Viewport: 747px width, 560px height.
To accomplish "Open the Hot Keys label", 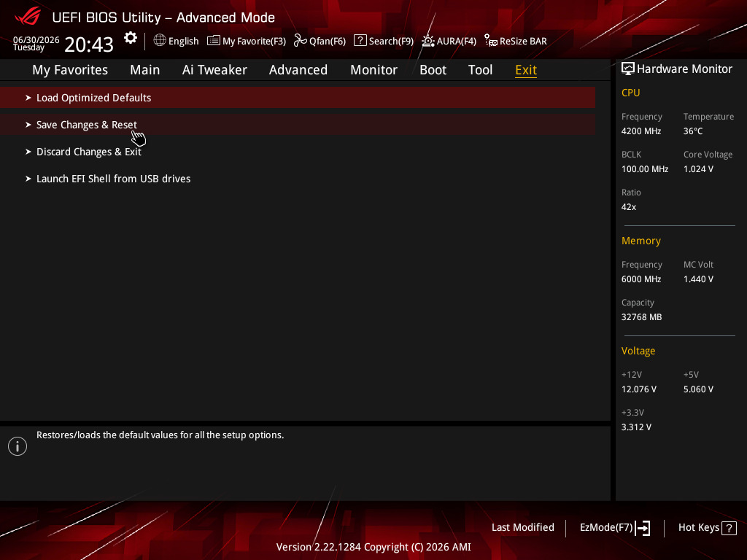I will point(698,528).
